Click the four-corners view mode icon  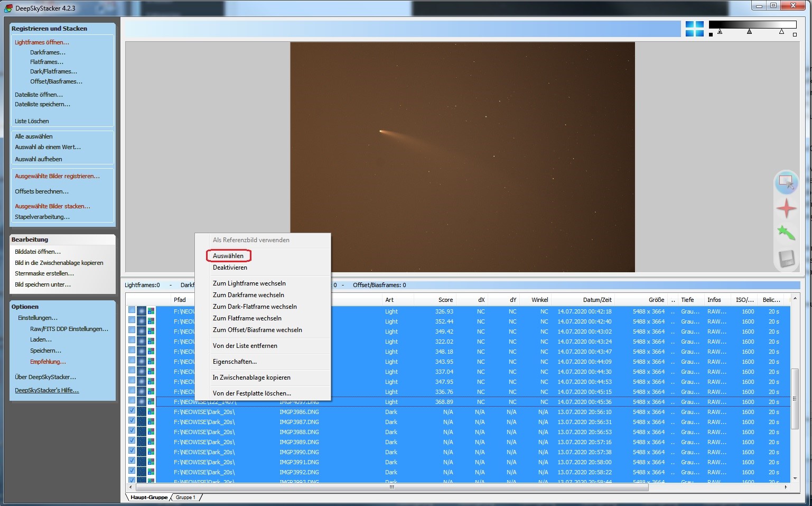point(694,29)
